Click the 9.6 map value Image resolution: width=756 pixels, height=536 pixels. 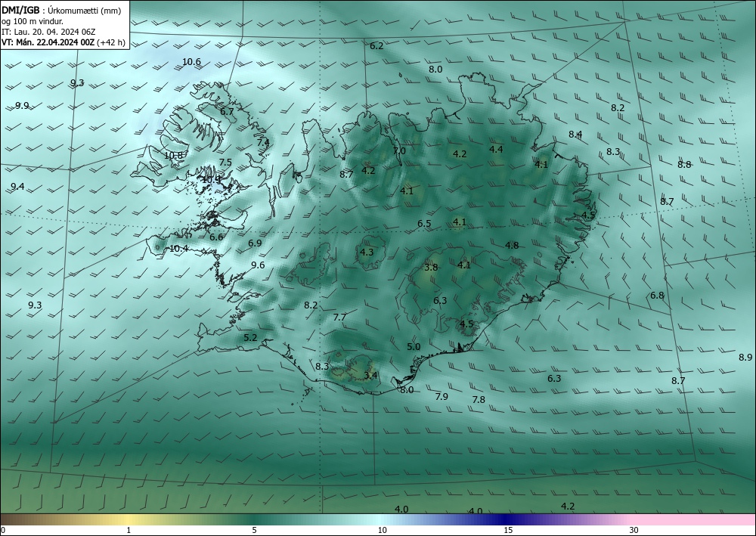coord(258,265)
